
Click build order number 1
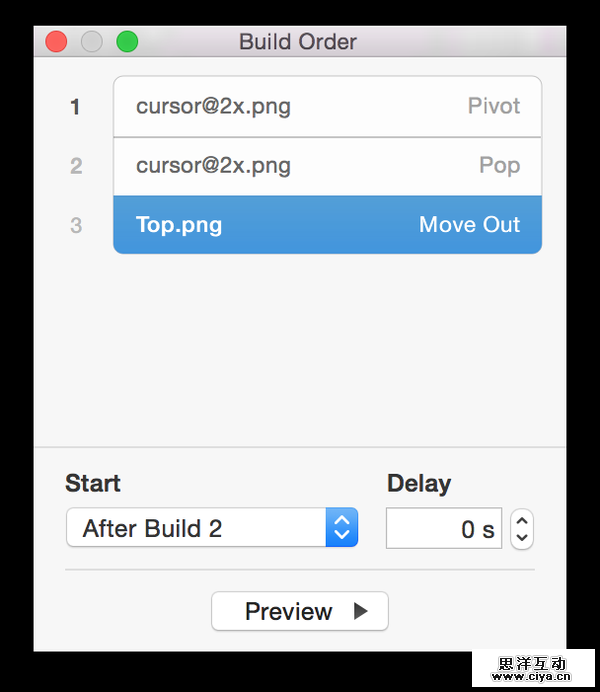click(x=76, y=107)
